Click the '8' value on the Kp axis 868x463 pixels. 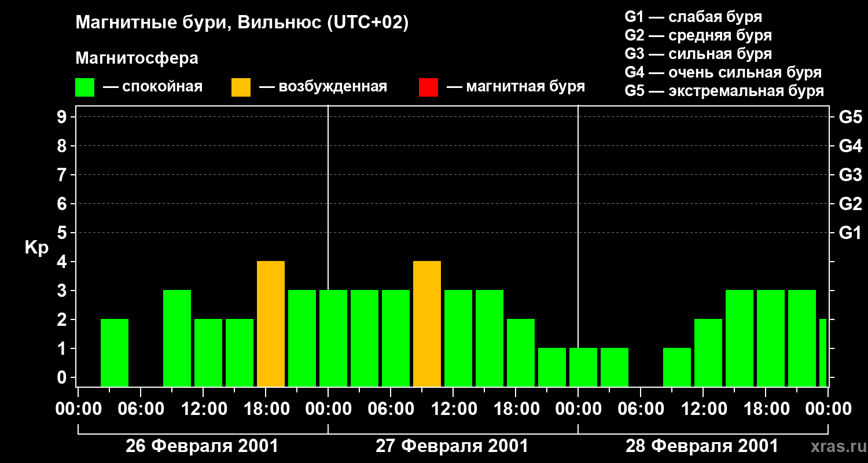click(63, 146)
